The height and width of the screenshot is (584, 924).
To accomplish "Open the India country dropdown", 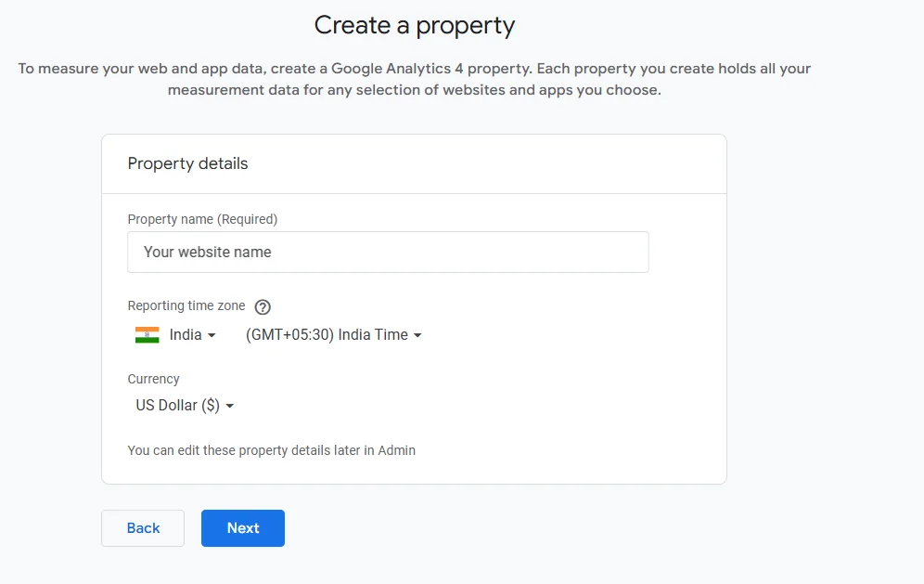I will (x=186, y=335).
